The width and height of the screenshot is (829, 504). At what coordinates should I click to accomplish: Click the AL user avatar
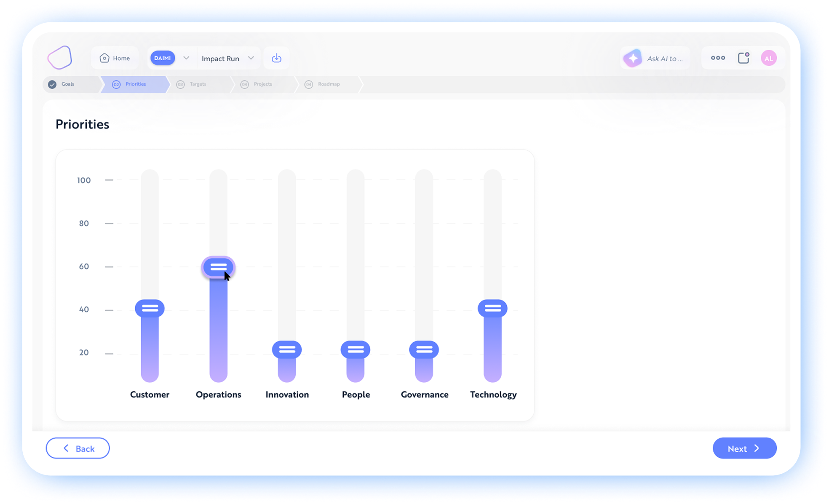click(769, 58)
